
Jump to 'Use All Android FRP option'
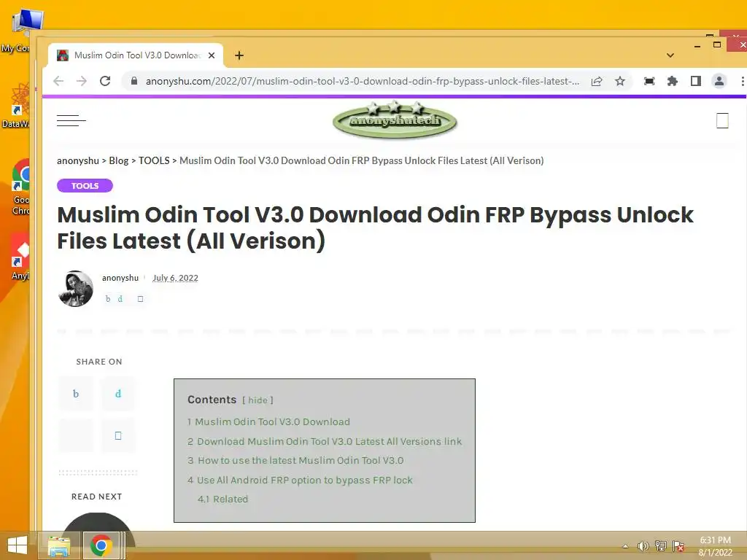click(x=300, y=480)
